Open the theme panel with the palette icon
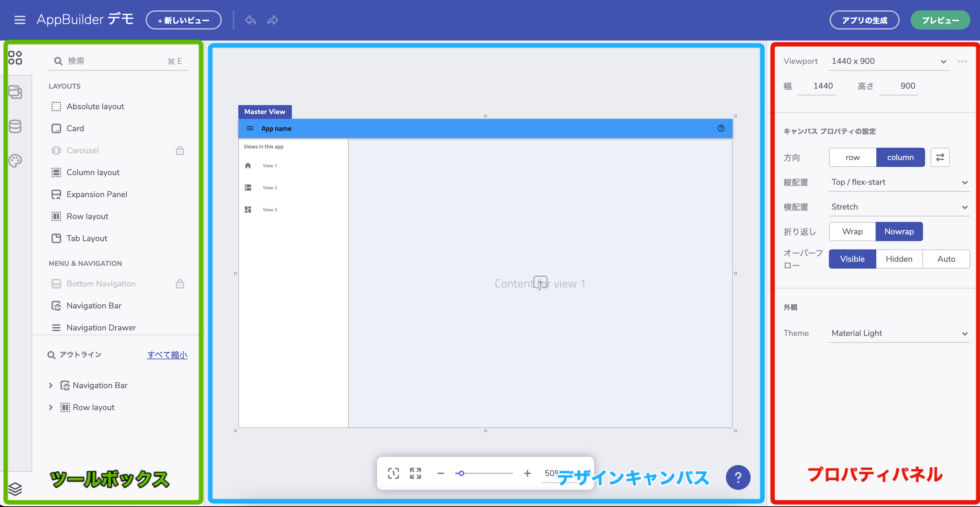 [x=15, y=161]
